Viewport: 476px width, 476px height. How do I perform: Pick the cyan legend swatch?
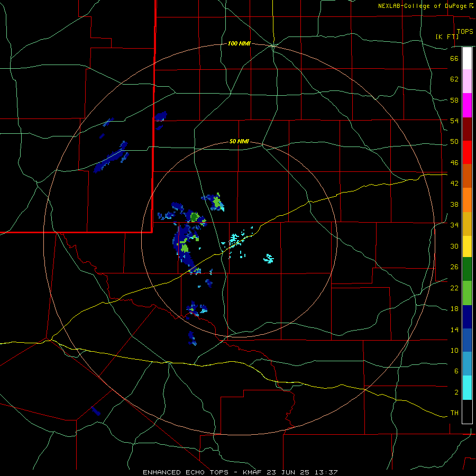[467, 388]
